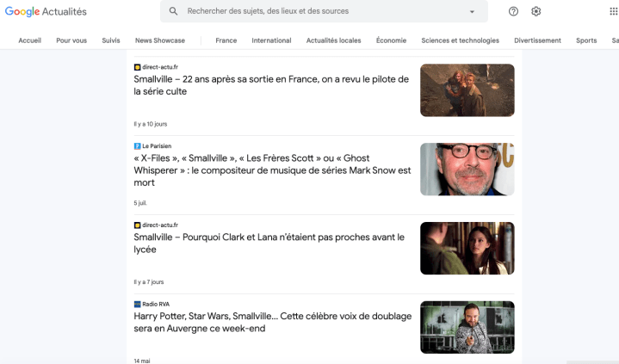Open the Clark and Lana article headline
The height and width of the screenshot is (364, 619).
(269, 243)
